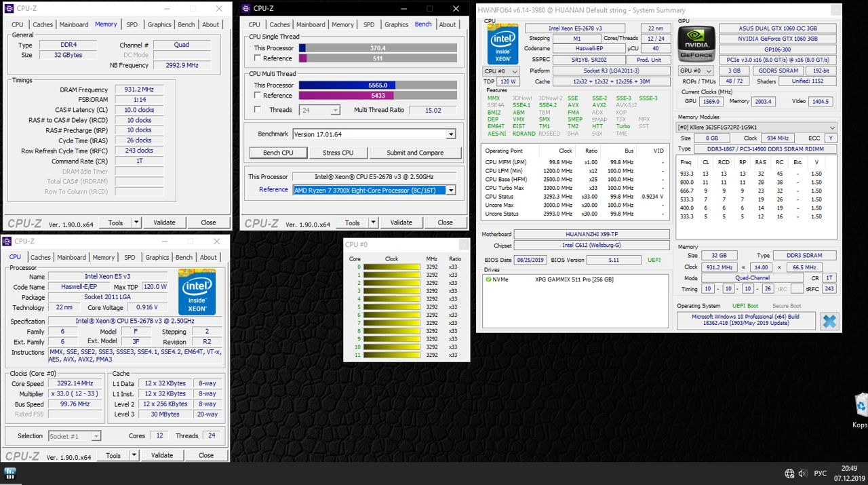The height and width of the screenshot is (485, 868).
Task: Click the CPU-Z title bar icon of CPU window
Action: pos(7,241)
